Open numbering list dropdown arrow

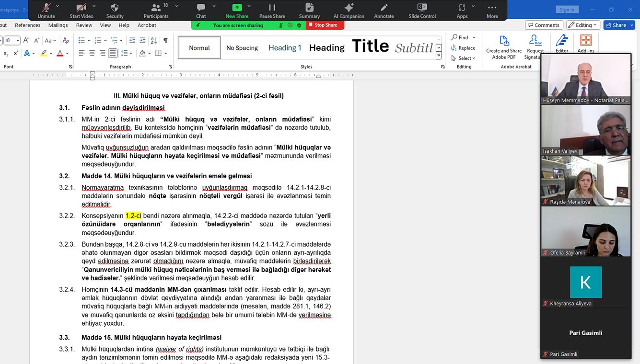click(105, 40)
